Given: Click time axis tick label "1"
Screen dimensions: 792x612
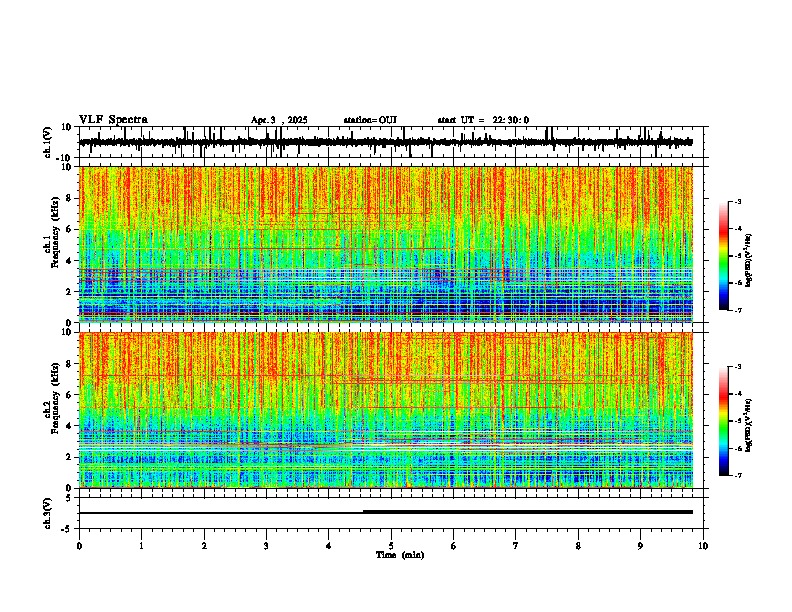Looking at the screenshot, I should pyautogui.click(x=141, y=546).
